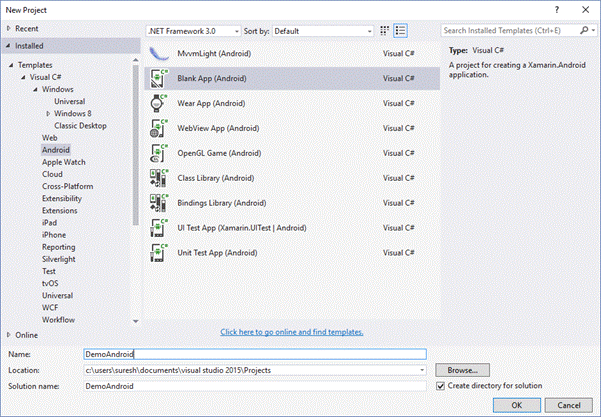Click the category tree scrollbar thumb
Image resolution: width=601 pixels, height=417 pixels.
[136, 145]
